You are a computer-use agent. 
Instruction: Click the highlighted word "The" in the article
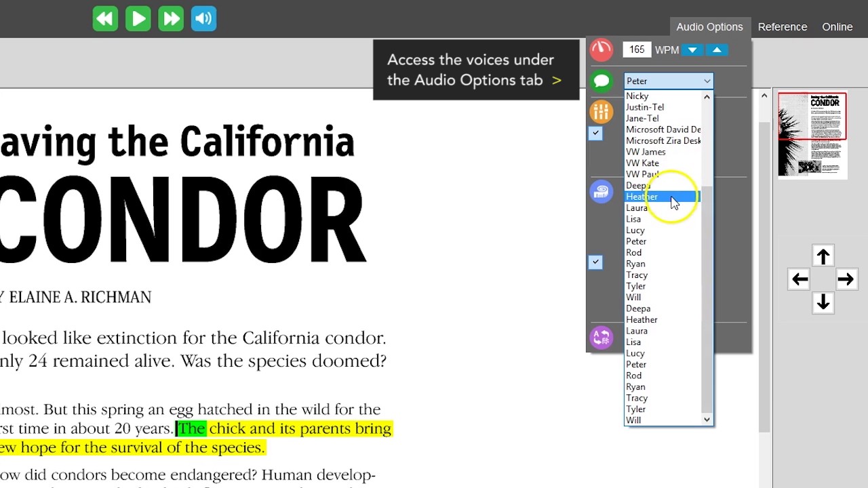191,428
